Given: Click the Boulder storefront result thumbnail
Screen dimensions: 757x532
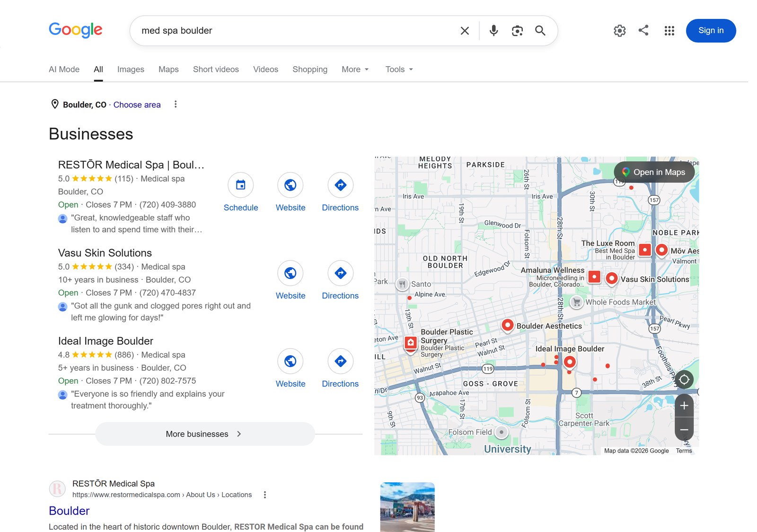Looking at the screenshot, I should pos(407,507).
